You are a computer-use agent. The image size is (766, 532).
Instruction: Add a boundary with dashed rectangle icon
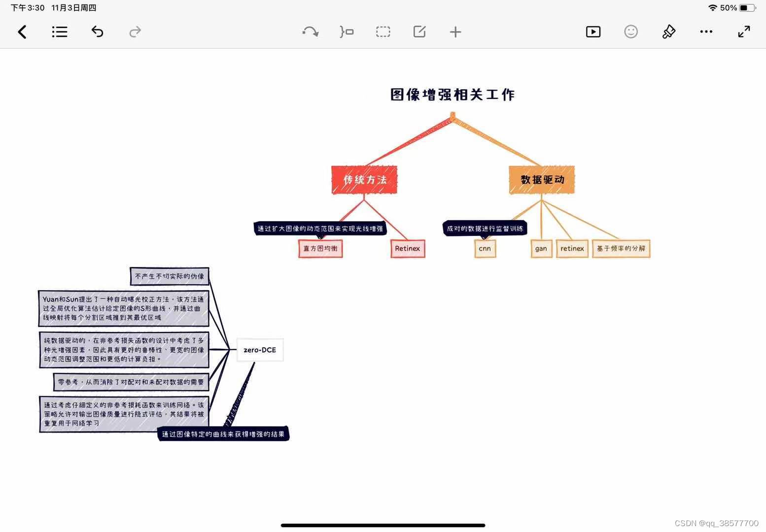pyautogui.click(x=383, y=32)
